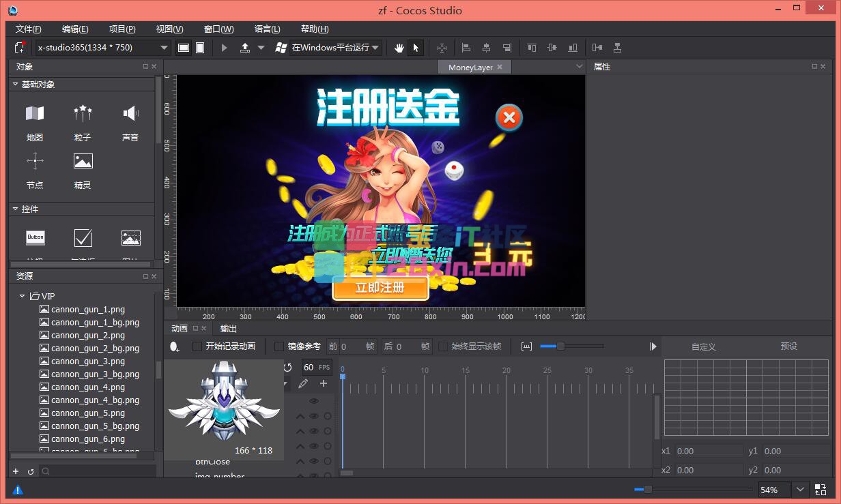Click the edit animation pencil icon
The image size is (841, 504).
[304, 384]
